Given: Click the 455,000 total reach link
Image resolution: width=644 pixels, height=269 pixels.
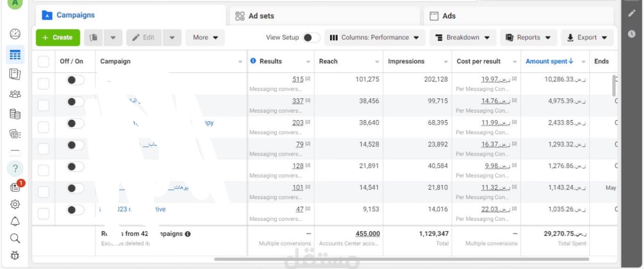Looking at the screenshot, I should (368, 234).
